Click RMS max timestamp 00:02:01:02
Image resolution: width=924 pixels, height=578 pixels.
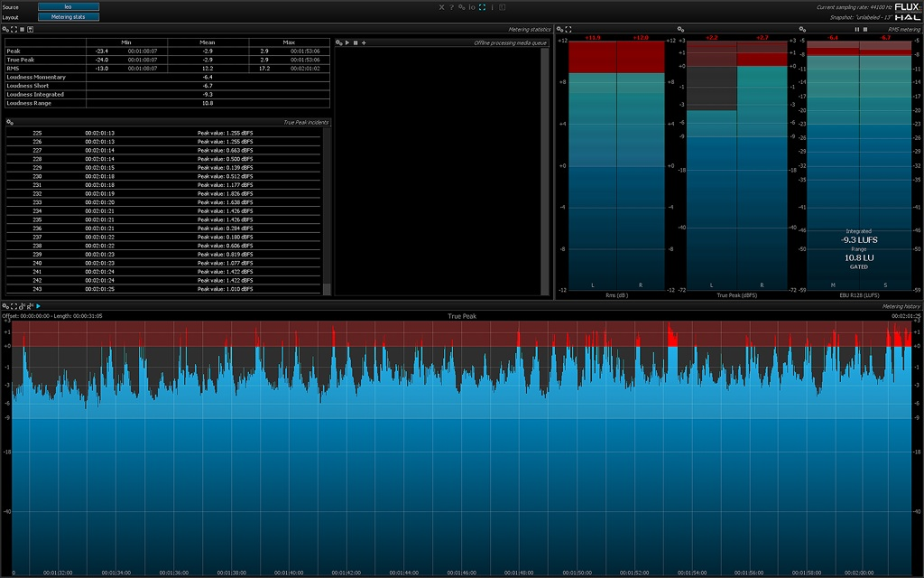[305, 69]
